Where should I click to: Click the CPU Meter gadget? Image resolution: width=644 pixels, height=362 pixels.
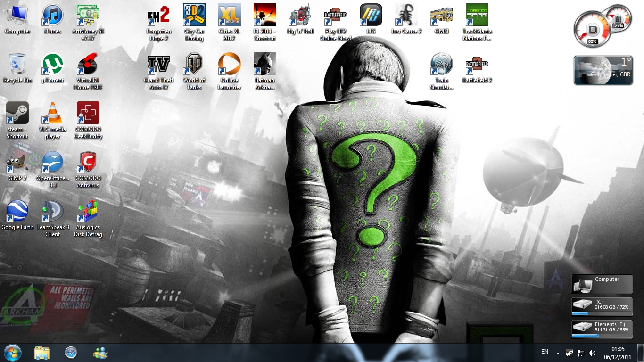(602, 25)
